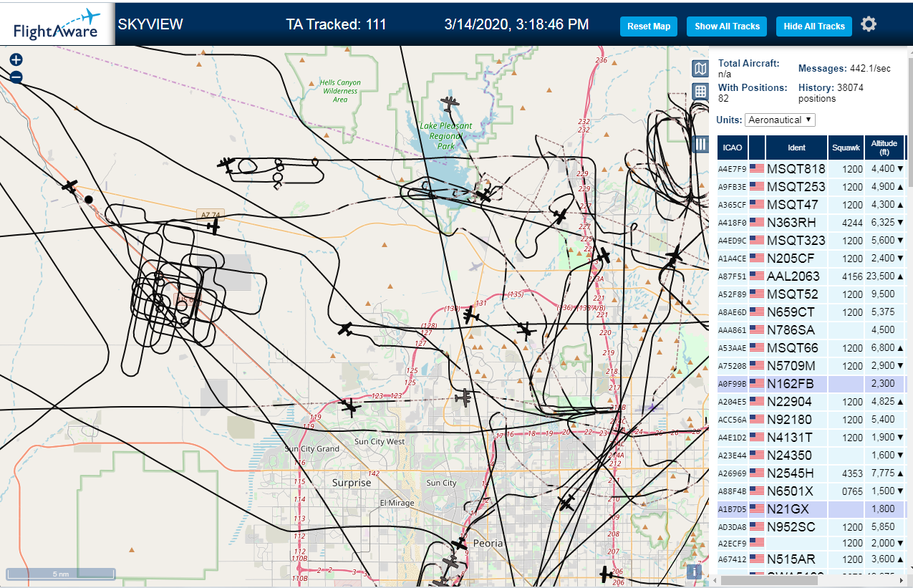The width and height of the screenshot is (913, 588).
Task: Sort table by Squawk column header
Action: click(x=846, y=148)
